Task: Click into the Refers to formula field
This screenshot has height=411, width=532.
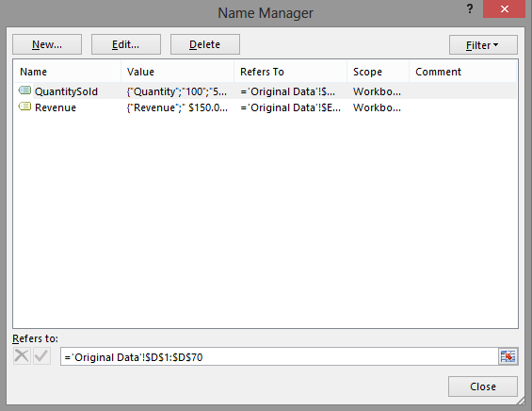Action: click(x=280, y=356)
